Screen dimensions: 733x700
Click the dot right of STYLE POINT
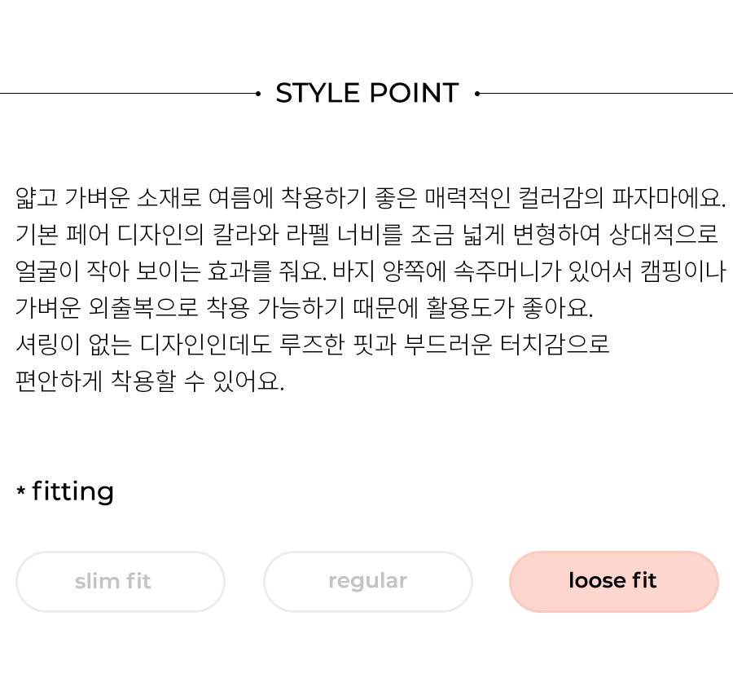477,94
